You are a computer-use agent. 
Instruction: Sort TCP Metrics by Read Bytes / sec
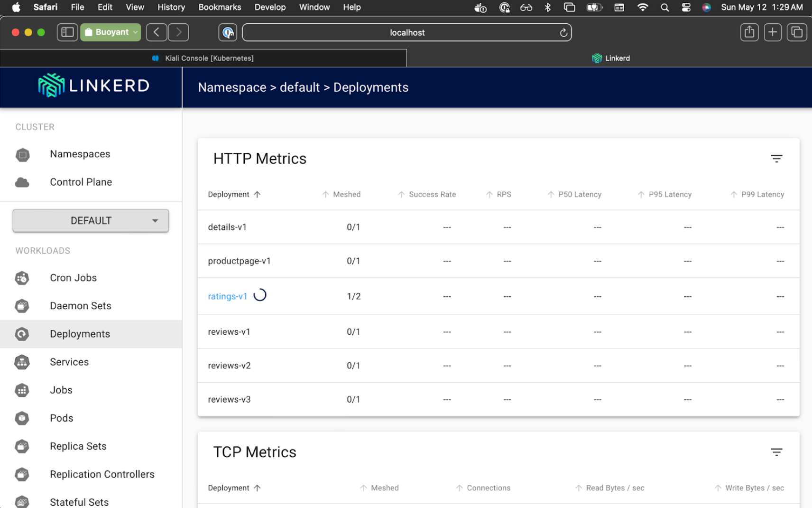point(610,488)
